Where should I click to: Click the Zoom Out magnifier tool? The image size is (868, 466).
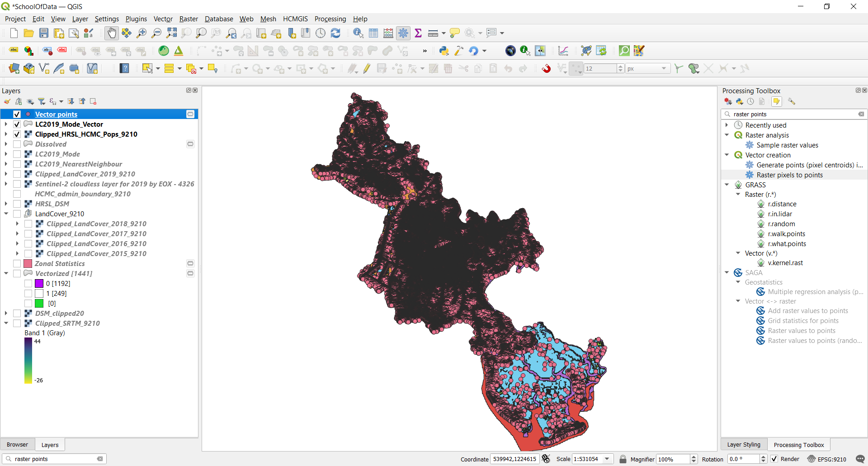click(156, 33)
